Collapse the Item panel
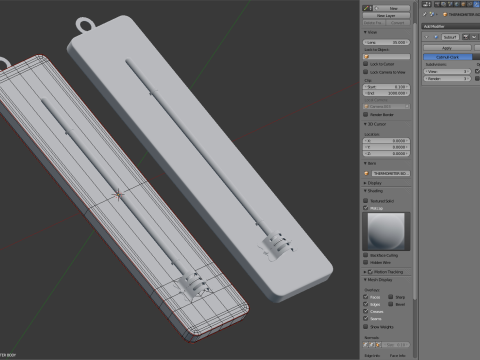Image resolution: width=480 pixels, height=360 pixels. (365, 163)
